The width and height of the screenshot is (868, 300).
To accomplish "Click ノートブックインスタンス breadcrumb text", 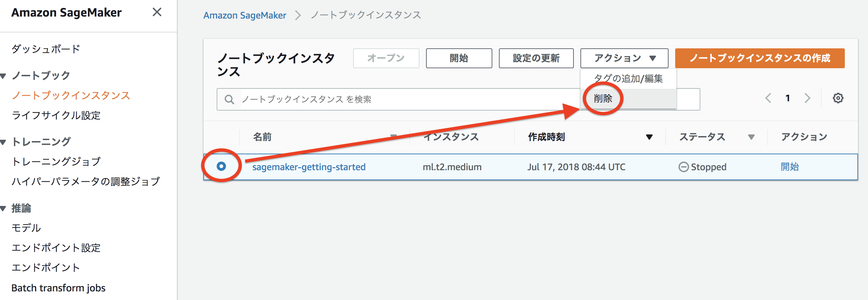I will (366, 15).
